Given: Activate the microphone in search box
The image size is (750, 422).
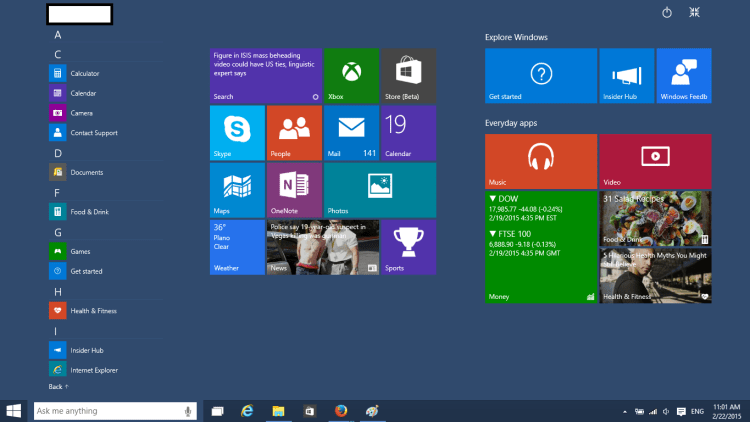Looking at the screenshot, I should coord(188,411).
